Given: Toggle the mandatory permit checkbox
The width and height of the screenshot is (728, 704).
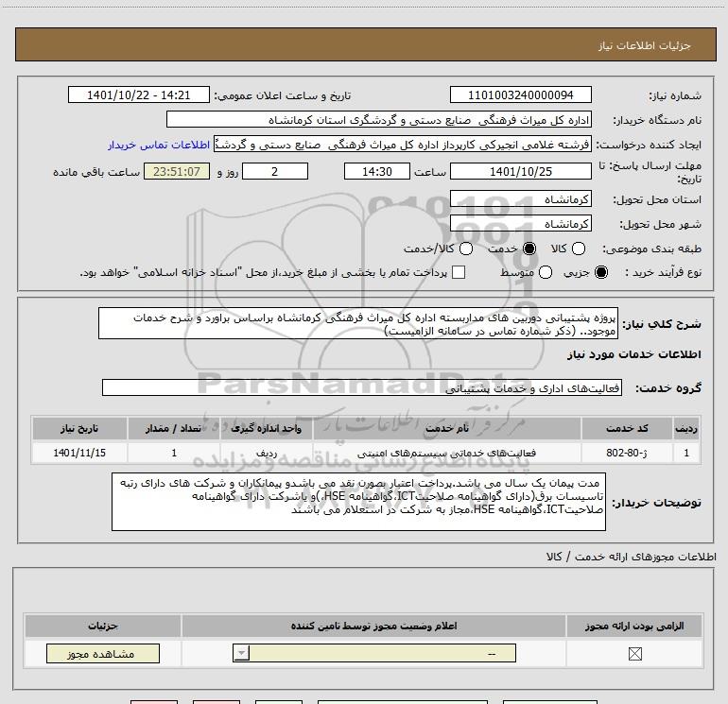Looking at the screenshot, I should point(634,654).
